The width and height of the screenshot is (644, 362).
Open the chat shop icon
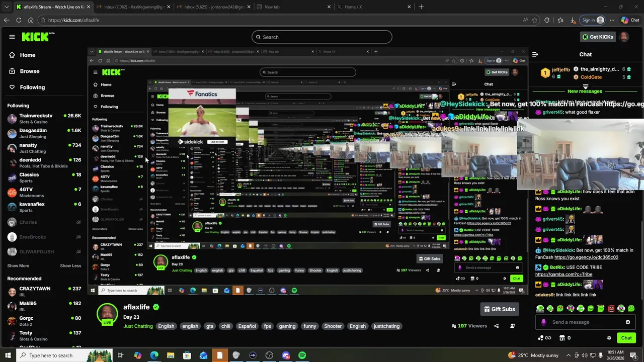point(562,338)
